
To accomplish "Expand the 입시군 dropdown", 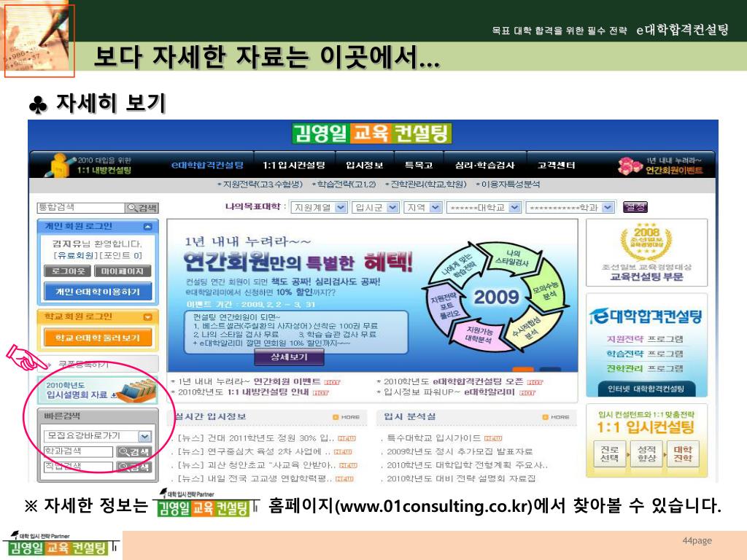I will [376, 208].
